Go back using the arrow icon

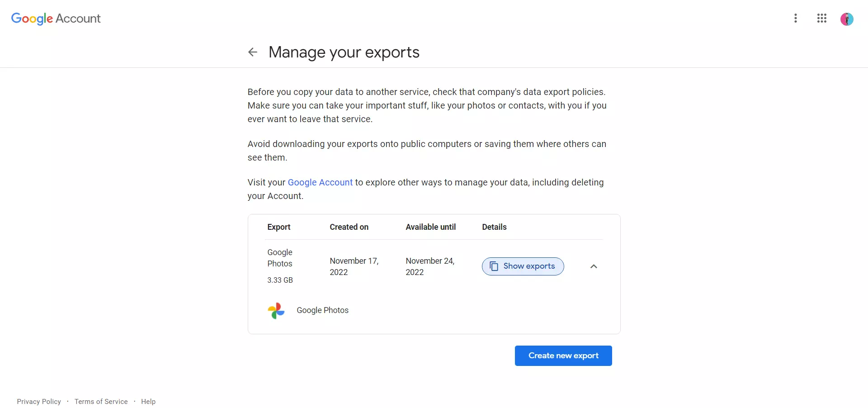click(x=253, y=52)
